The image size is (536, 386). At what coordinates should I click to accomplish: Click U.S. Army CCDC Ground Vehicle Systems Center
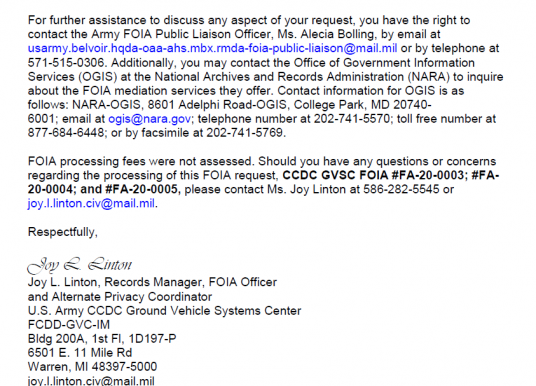[164, 311]
